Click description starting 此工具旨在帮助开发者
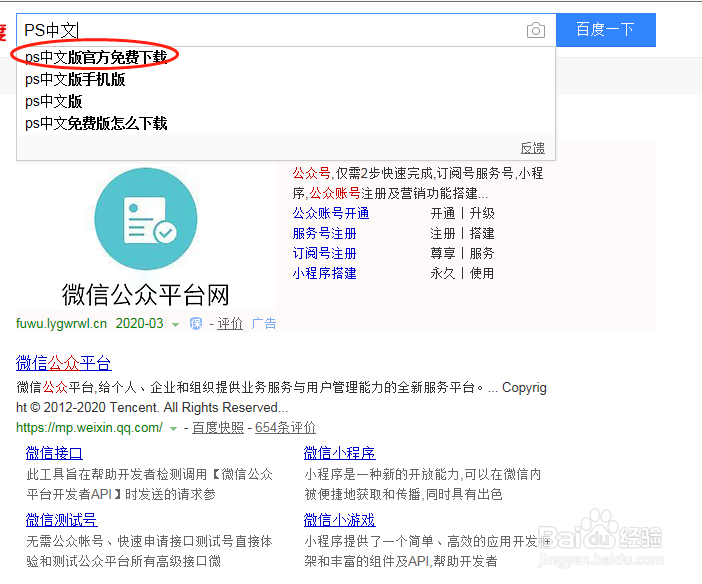The width and height of the screenshot is (702, 584). (x=150, y=484)
